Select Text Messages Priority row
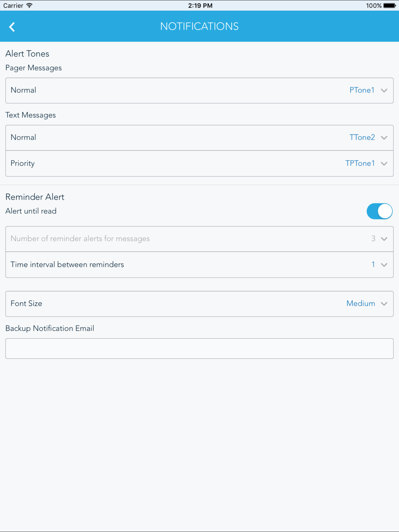 [x=199, y=164]
